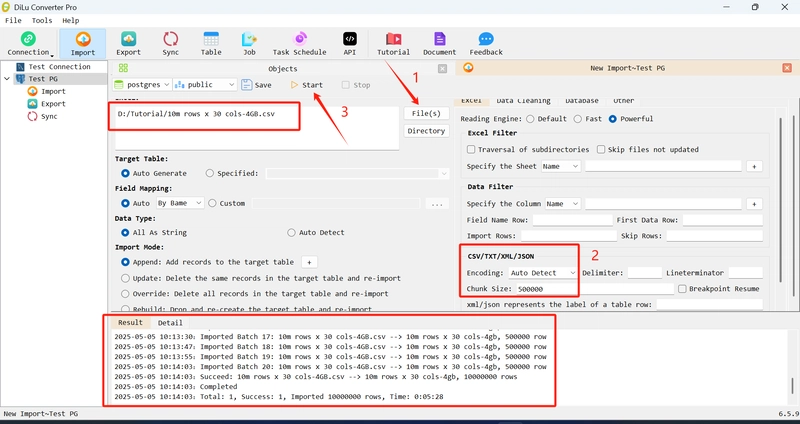The width and height of the screenshot is (800, 424).
Task: Click the Delimiter input field
Action: coord(644,273)
